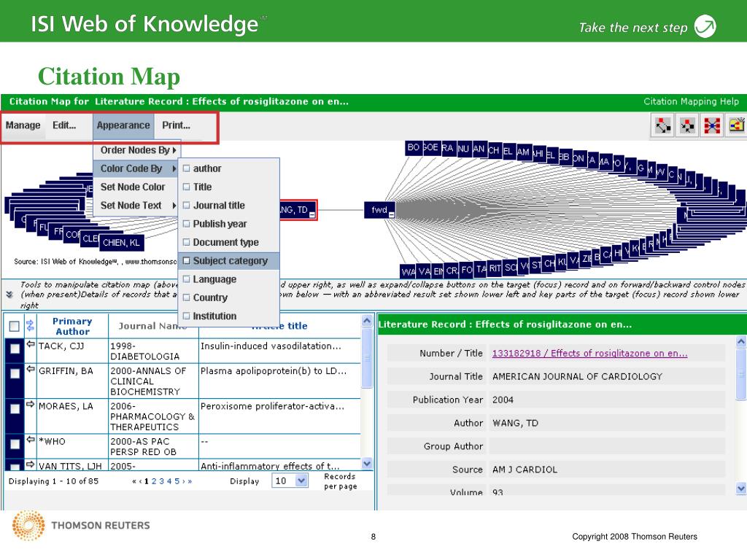This screenshot has width=747, height=560.
Task: Click the results table scroll-up arrow
Action: 367,321
